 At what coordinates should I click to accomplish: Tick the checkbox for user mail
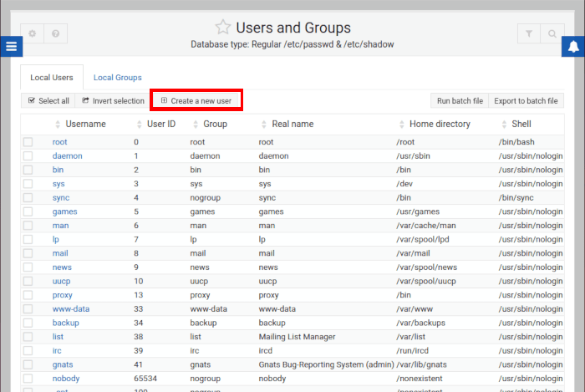28,253
